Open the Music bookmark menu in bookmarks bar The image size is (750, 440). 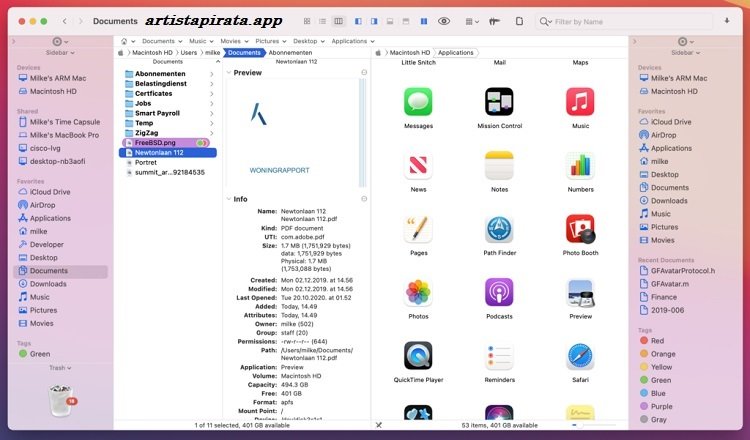click(x=201, y=41)
